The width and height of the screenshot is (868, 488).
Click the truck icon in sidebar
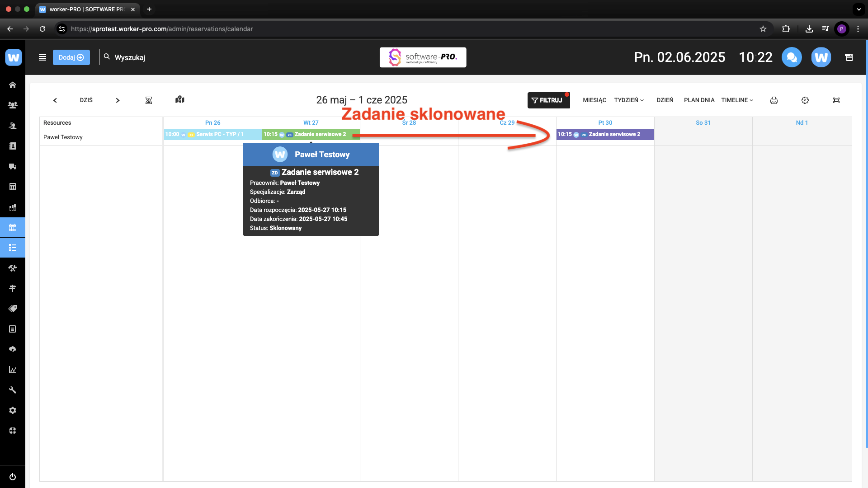click(13, 167)
